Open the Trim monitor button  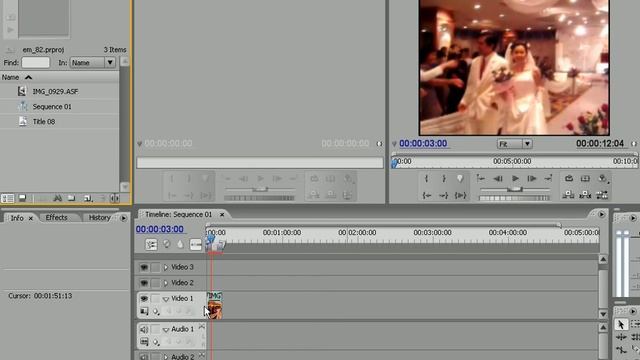click(602, 195)
